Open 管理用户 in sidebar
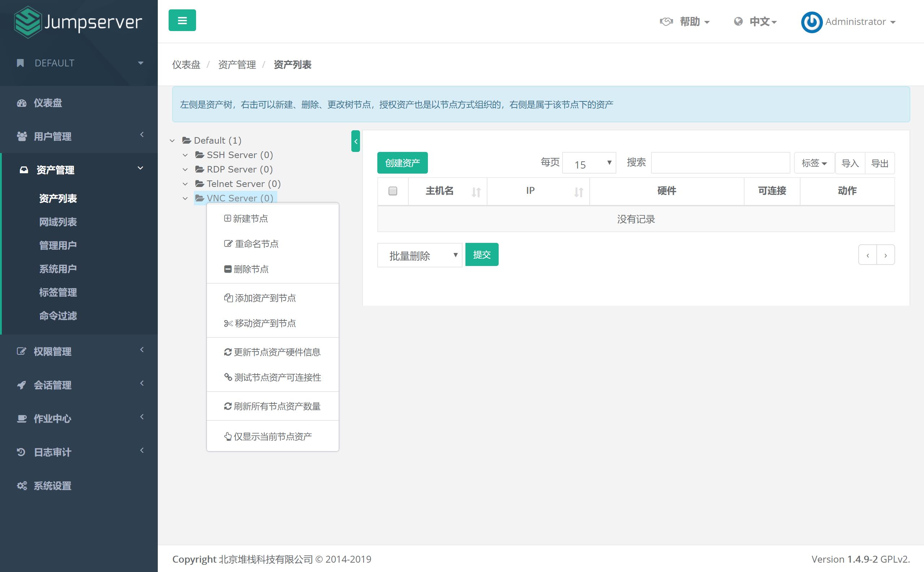 (x=58, y=245)
